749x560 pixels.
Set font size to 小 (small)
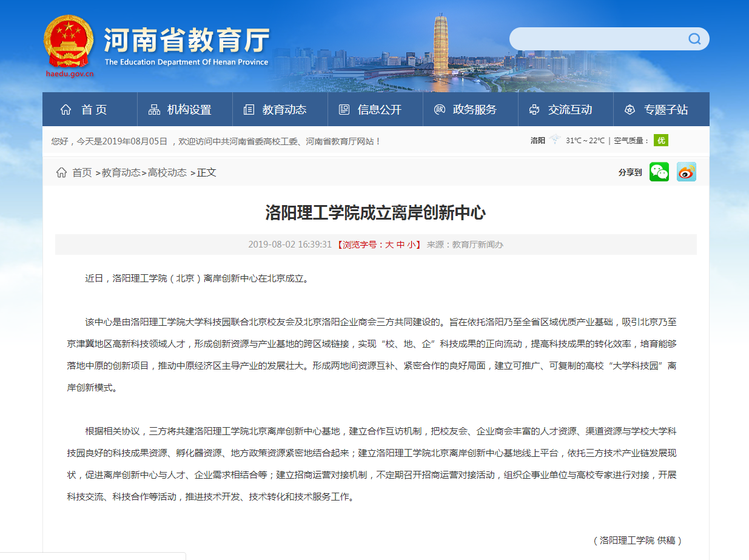click(x=411, y=245)
